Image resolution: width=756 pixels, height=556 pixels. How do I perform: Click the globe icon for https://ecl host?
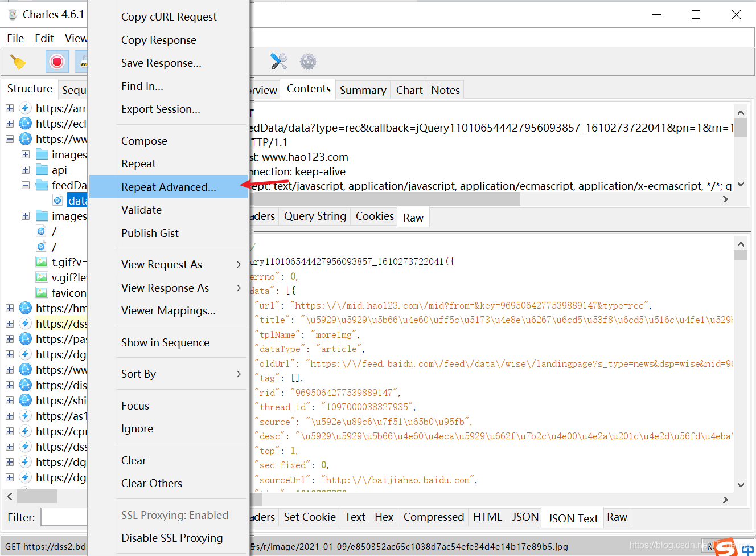tap(25, 124)
